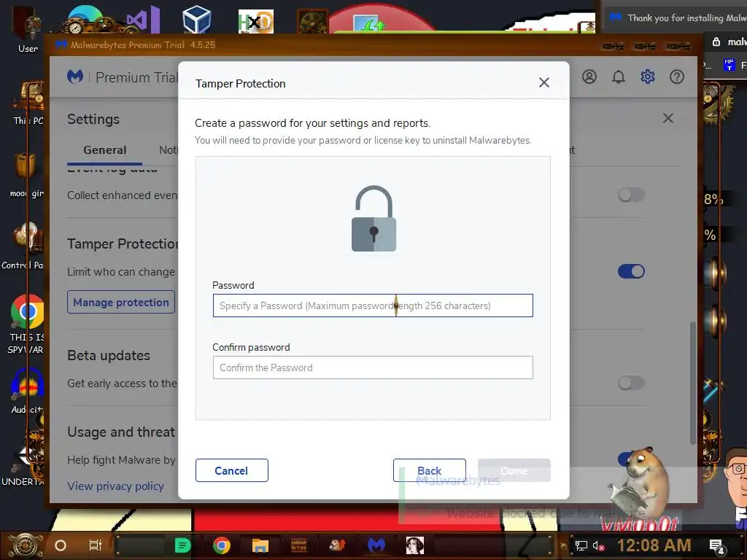Open Malwarebytes settings gear icon

[x=648, y=77]
